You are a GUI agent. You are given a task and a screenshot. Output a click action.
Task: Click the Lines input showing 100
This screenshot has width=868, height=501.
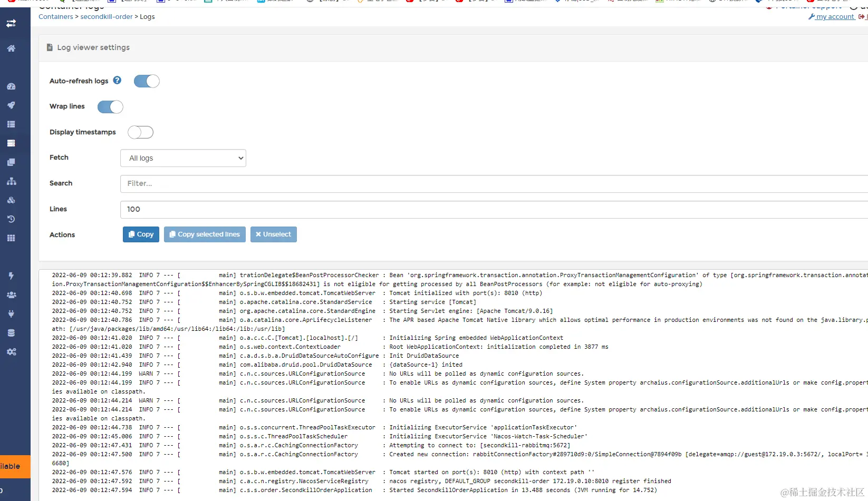(494, 209)
